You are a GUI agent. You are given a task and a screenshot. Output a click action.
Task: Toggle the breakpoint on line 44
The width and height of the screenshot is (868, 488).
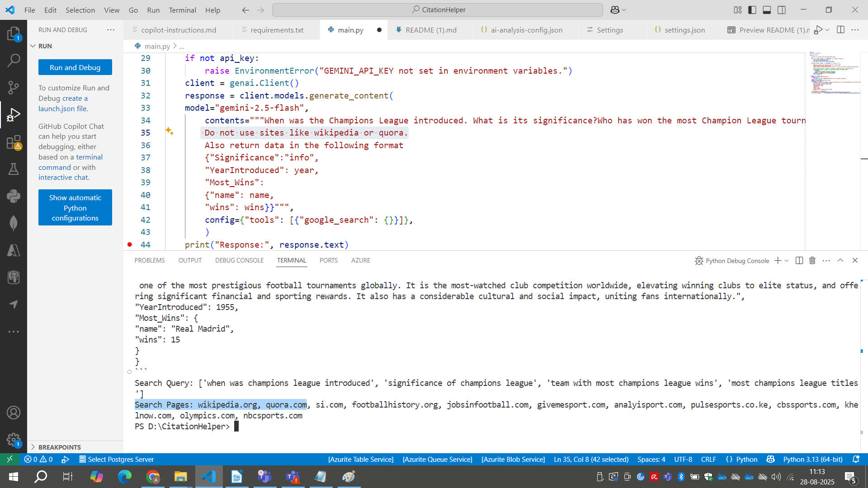click(x=130, y=244)
